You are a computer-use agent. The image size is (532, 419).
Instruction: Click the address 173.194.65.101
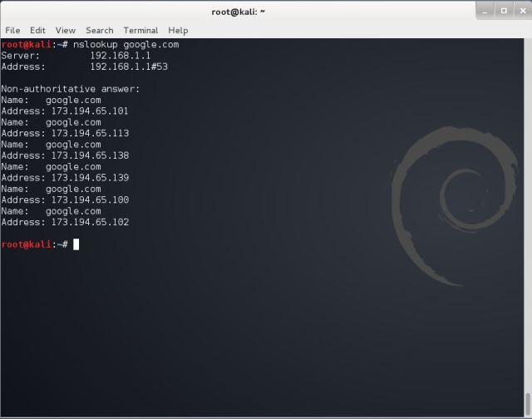click(x=90, y=111)
